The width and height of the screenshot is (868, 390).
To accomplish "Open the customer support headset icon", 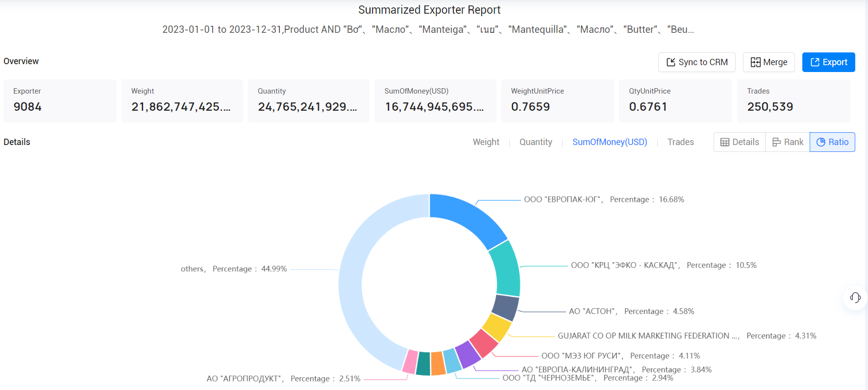I will 855,297.
